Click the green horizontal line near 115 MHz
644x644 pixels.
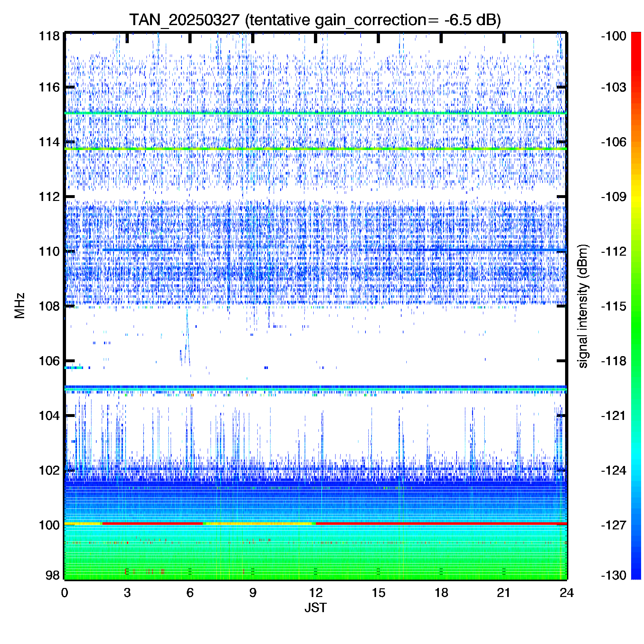(x=315, y=113)
